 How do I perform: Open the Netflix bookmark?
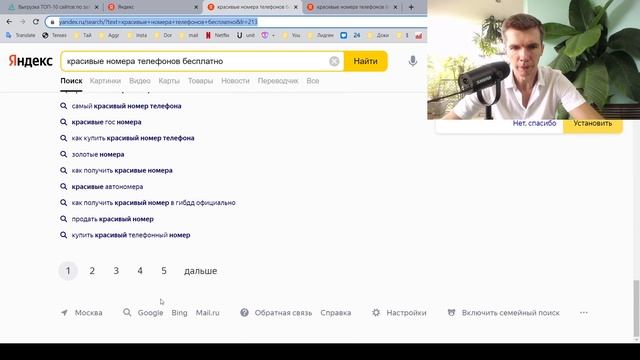pyautogui.click(x=218, y=36)
